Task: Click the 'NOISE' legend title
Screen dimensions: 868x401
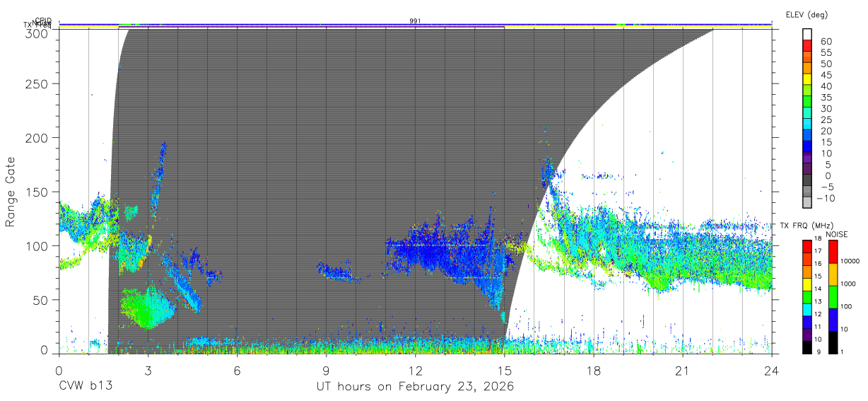Action: pos(836,234)
